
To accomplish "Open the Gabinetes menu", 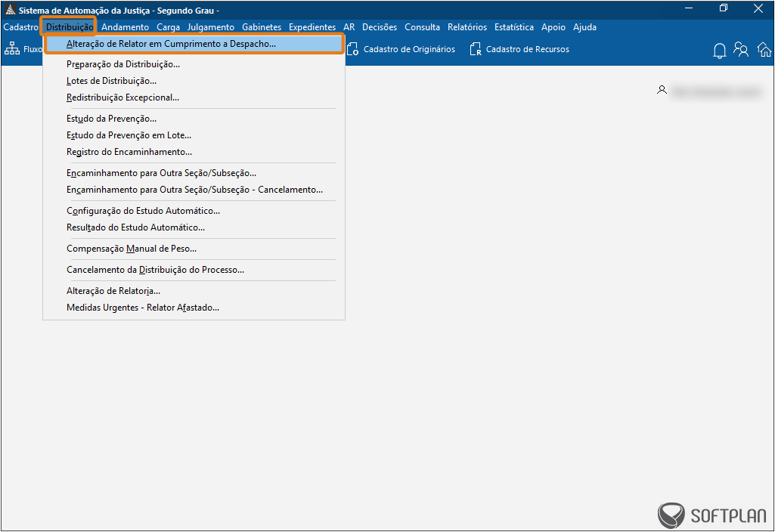I will point(262,27).
